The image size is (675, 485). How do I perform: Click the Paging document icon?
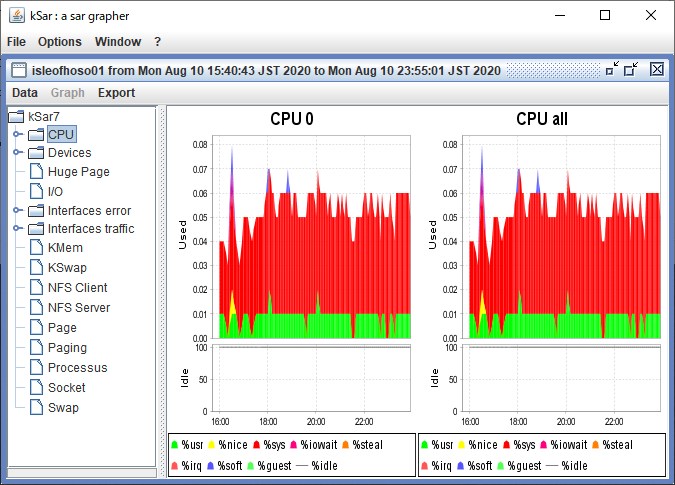coord(37,347)
